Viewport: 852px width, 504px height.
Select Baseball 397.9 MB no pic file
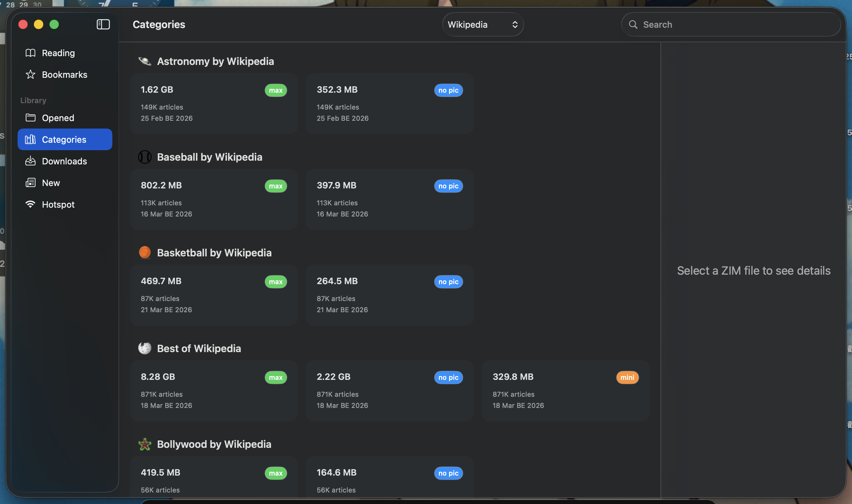click(x=390, y=200)
